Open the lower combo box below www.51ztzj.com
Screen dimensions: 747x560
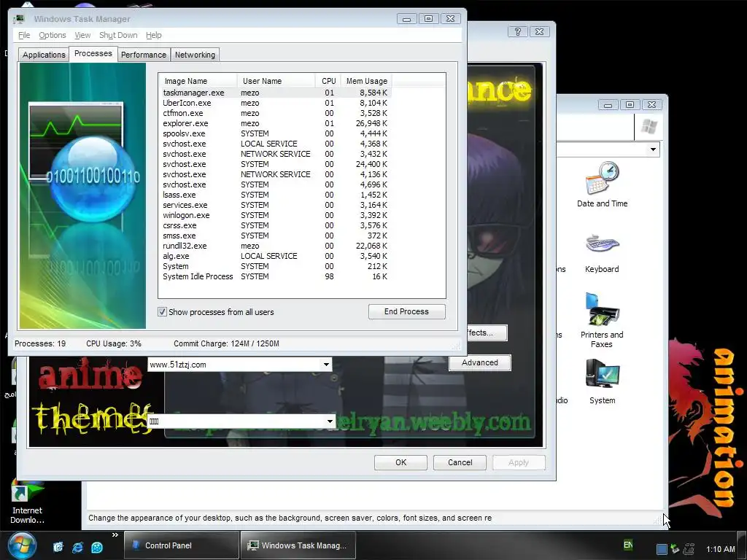point(330,421)
